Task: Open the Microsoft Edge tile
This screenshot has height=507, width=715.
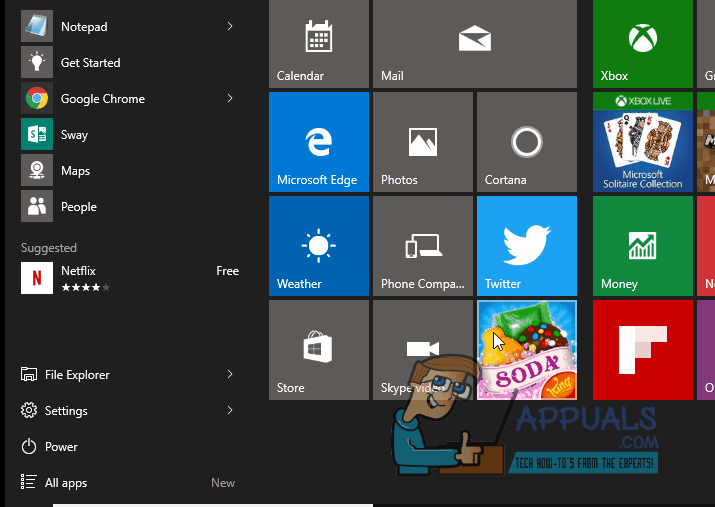Action: click(x=319, y=142)
